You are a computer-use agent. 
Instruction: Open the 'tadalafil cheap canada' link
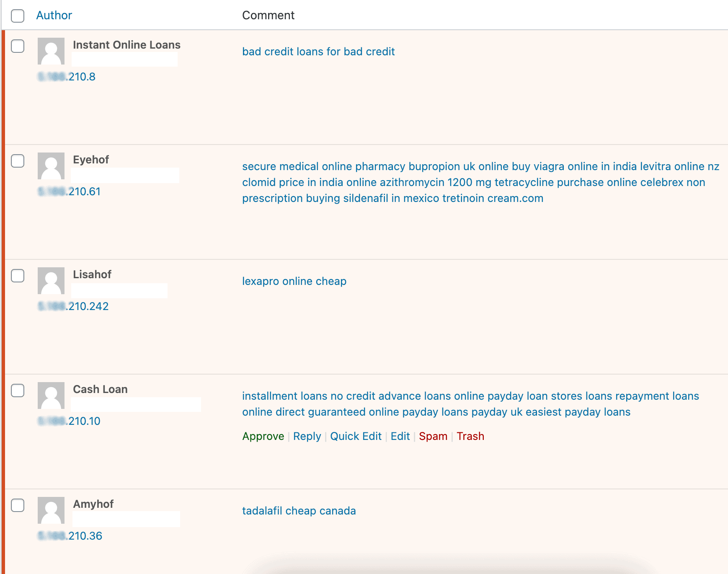click(x=299, y=511)
